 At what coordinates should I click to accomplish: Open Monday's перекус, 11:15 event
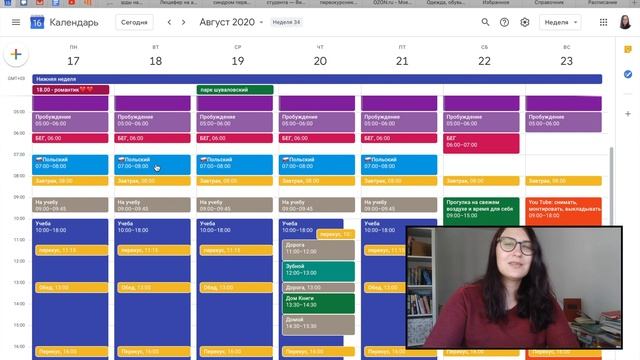click(x=72, y=250)
